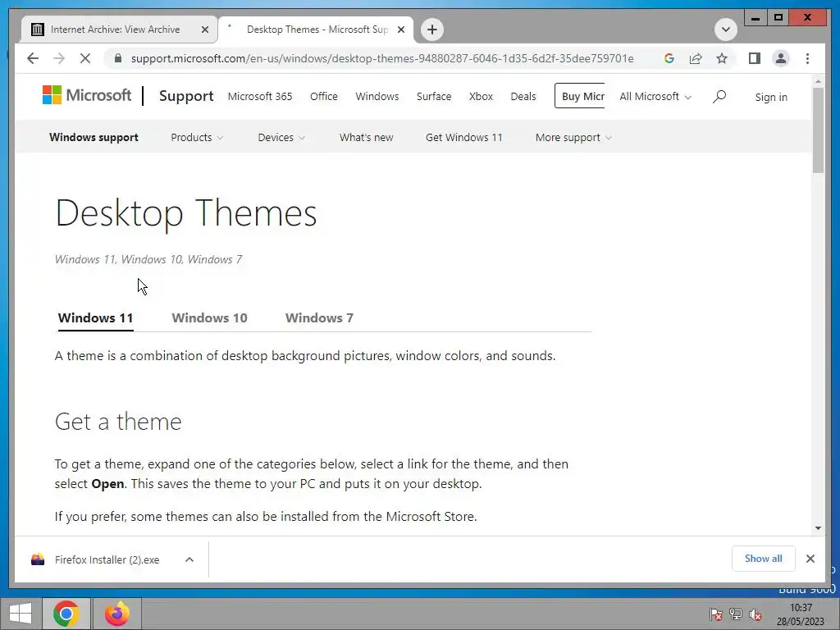Open a new tab with plus button
Viewport: 840px width, 630px height.
432,30
